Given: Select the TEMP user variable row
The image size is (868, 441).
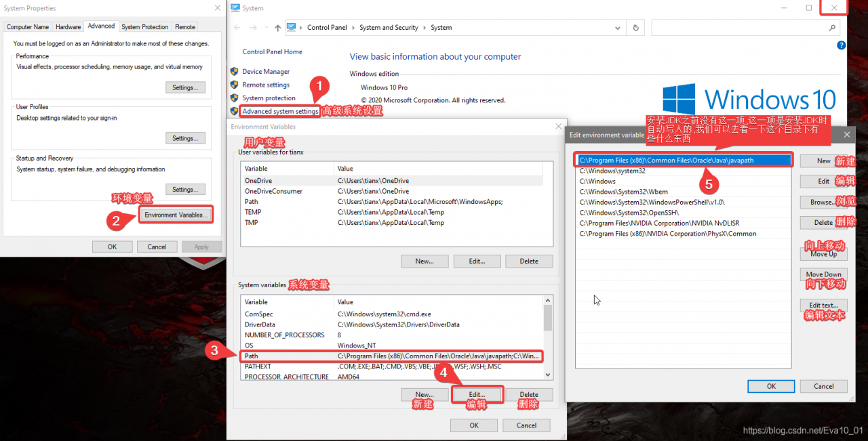Looking at the screenshot, I should click(x=392, y=212).
